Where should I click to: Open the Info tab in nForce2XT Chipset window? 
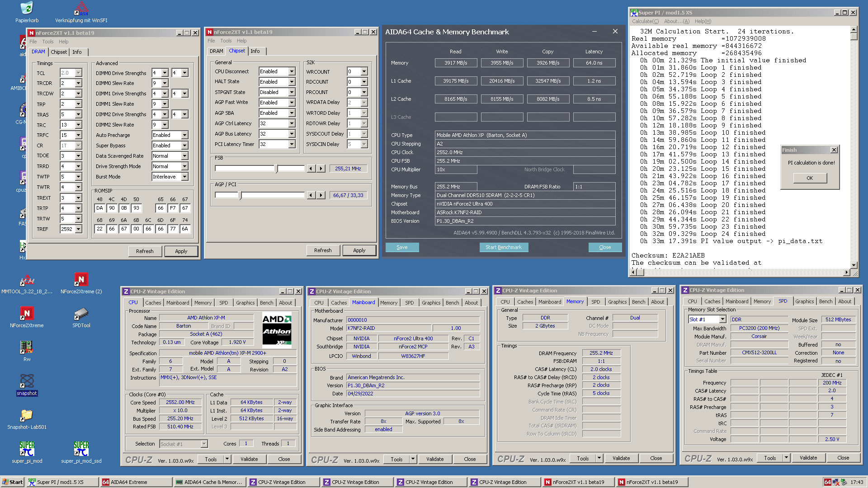point(255,51)
